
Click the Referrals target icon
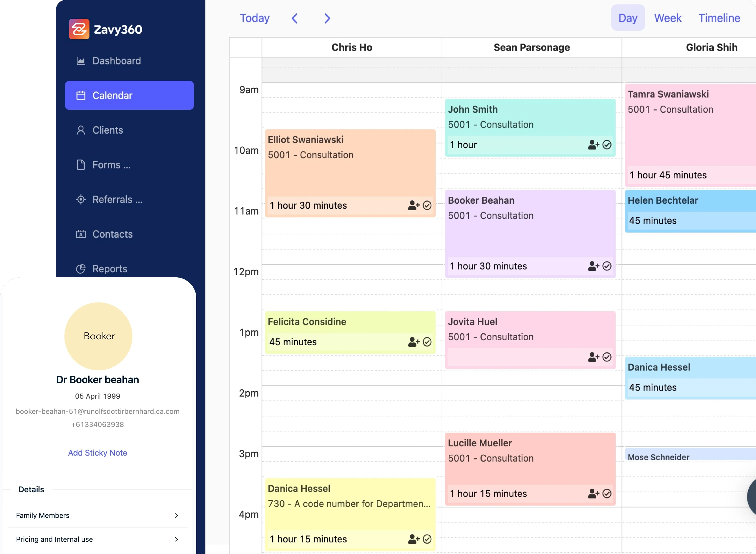[x=81, y=199]
